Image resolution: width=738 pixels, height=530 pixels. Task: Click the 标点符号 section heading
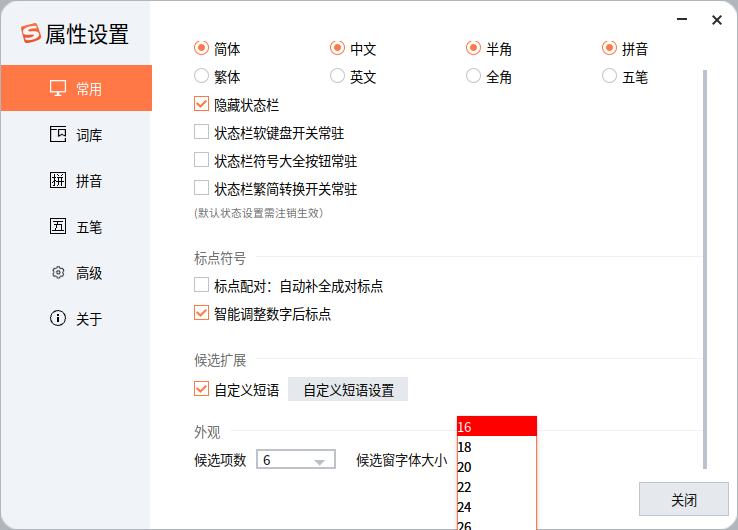pyautogui.click(x=220, y=258)
